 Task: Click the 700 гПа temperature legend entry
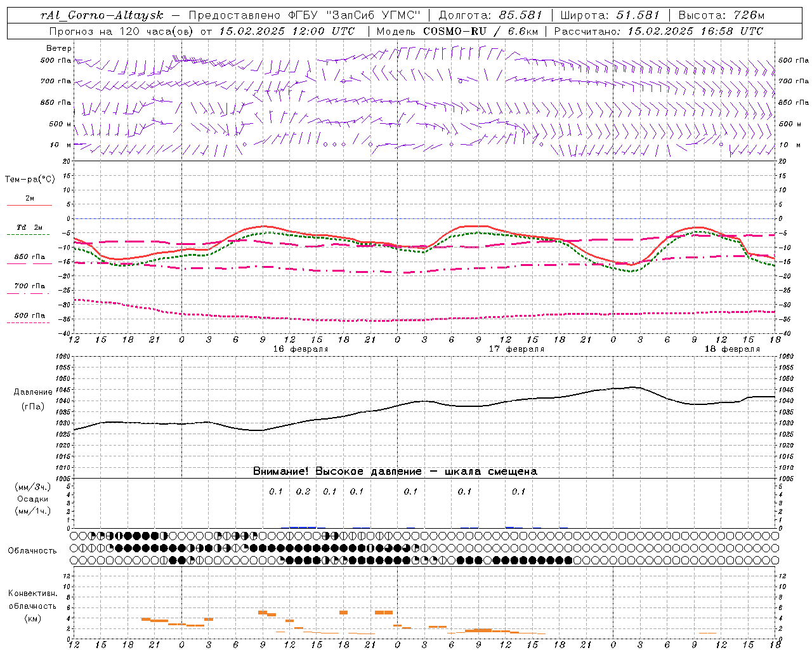[x=30, y=286]
